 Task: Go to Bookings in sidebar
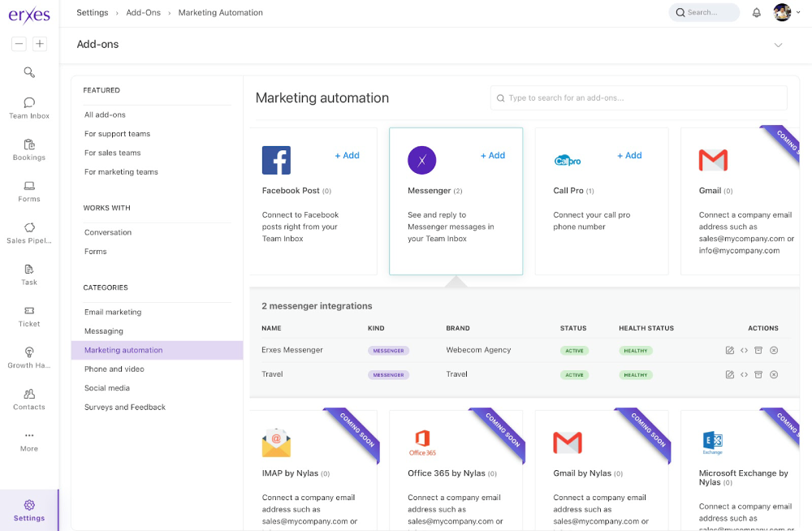point(29,149)
